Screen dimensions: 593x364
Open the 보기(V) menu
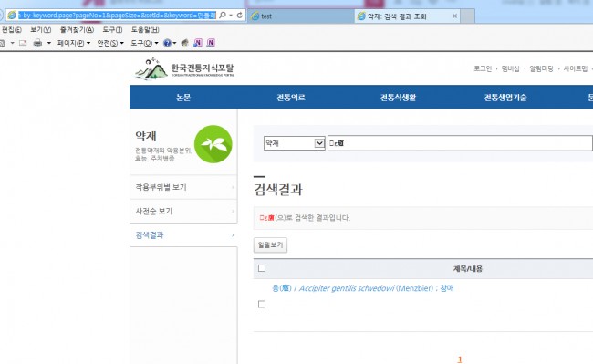tap(41, 30)
